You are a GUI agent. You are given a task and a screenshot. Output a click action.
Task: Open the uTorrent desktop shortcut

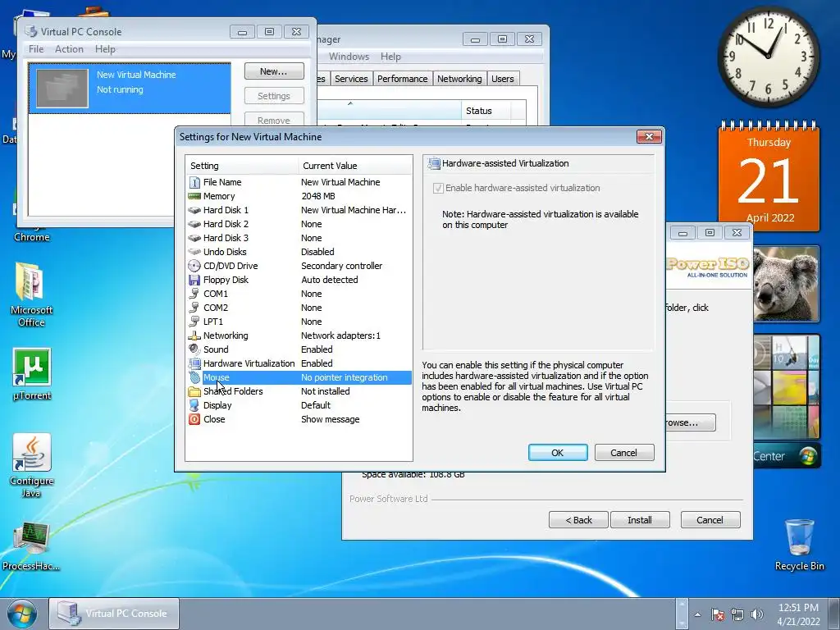[x=32, y=374]
